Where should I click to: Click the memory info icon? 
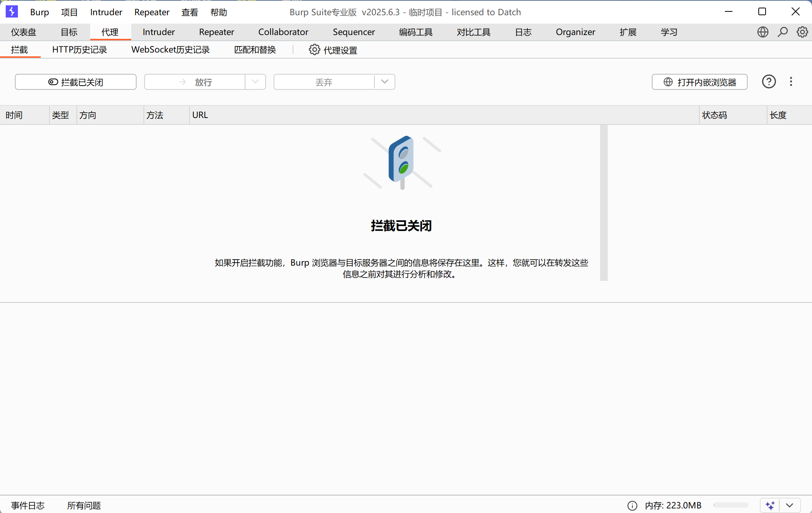click(x=632, y=505)
